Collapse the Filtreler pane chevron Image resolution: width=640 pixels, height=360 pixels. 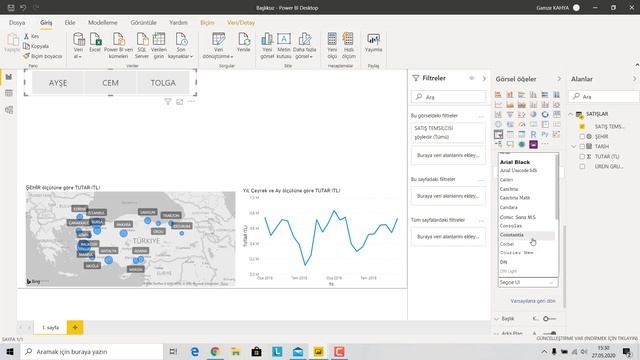click(x=484, y=78)
